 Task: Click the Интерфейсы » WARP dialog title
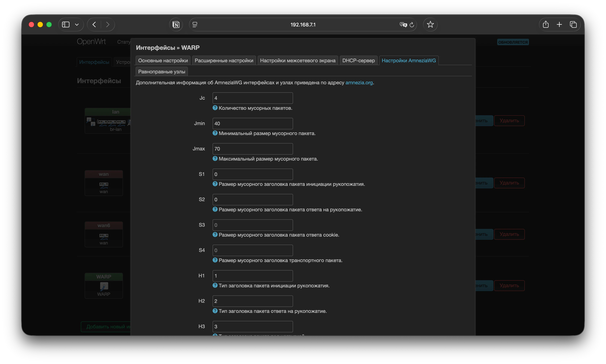point(168,48)
